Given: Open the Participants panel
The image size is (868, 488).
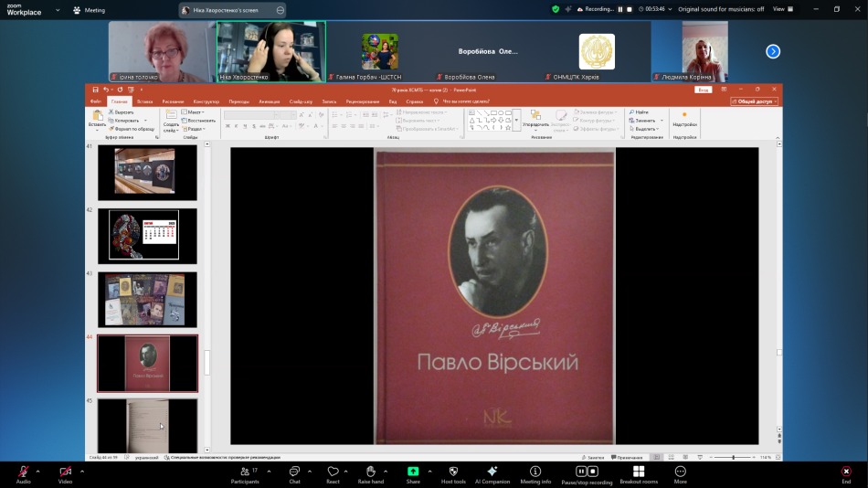Looking at the screenshot, I should (244, 472).
